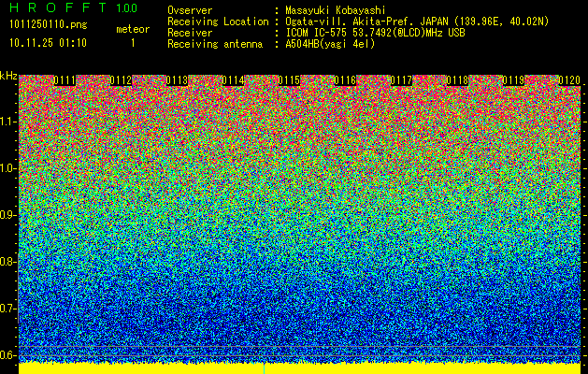Screen dimensions: 588x374
Task: Click the 0.7 kHz axis label
Action: pos(8,309)
